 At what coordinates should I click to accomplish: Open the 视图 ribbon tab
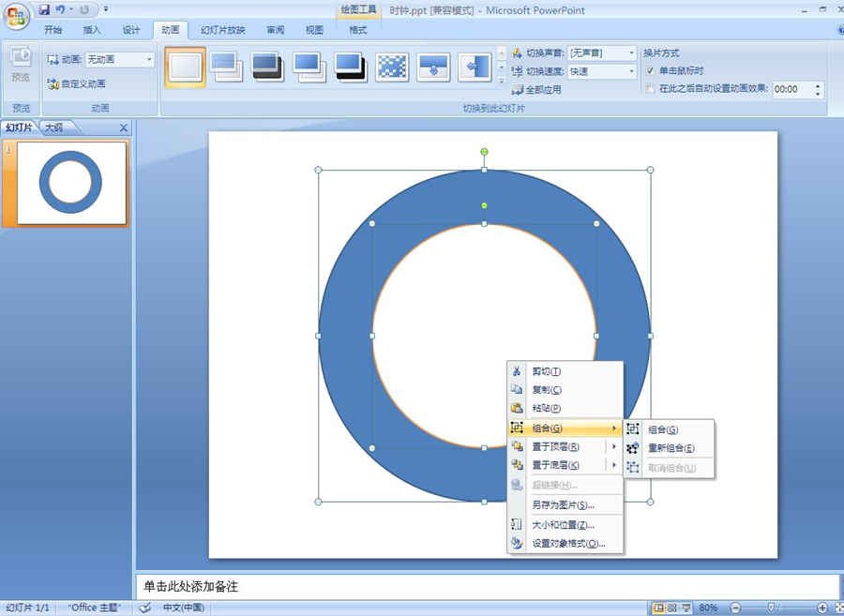click(x=314, y=30)
